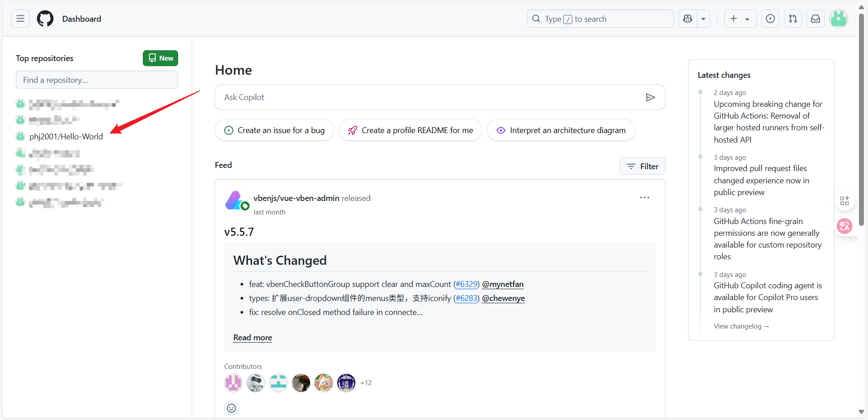Open the View changelog link
The image size is (868, 420).
click(741, 326)
